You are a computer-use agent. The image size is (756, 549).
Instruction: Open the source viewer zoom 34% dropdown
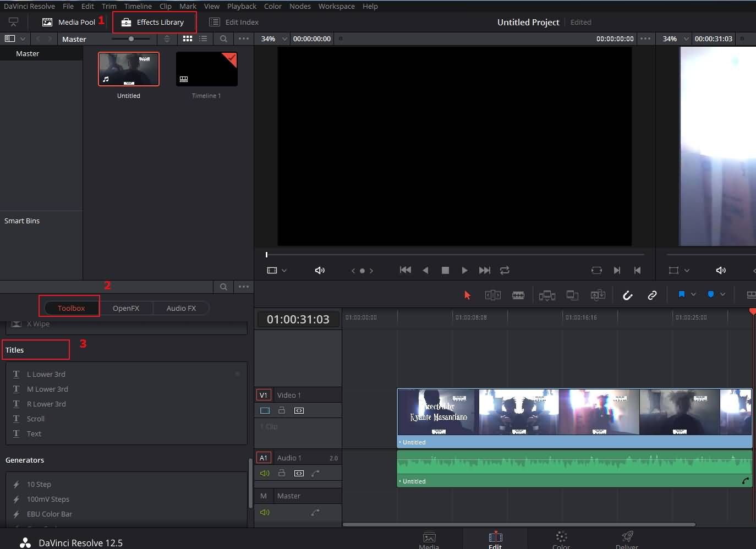(x=274, y=39)
